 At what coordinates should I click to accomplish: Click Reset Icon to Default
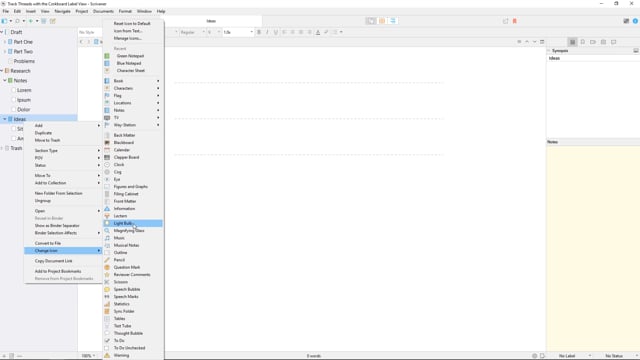pyautogui.click(x=133, y=24)
